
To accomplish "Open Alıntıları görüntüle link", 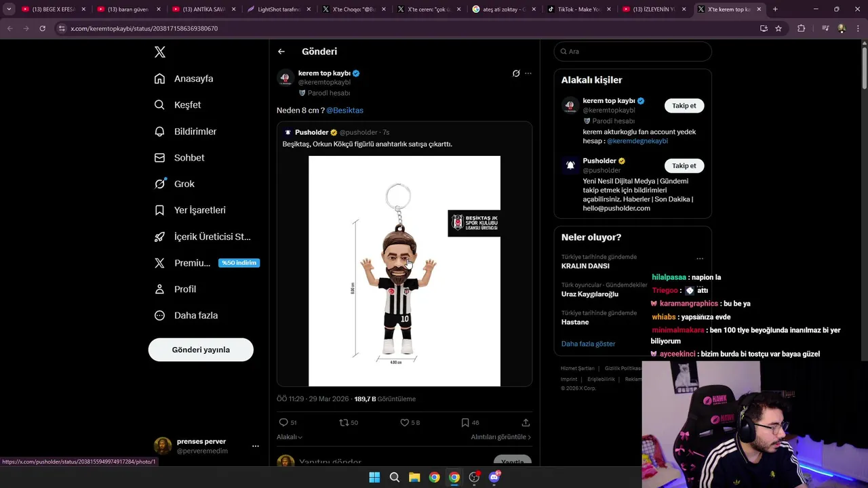I will click(501, 437).
